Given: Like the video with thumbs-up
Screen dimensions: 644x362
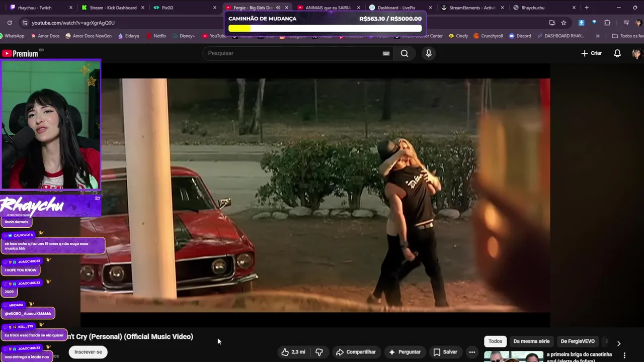Looking at the screenshot, I should [x=294, y=352].
